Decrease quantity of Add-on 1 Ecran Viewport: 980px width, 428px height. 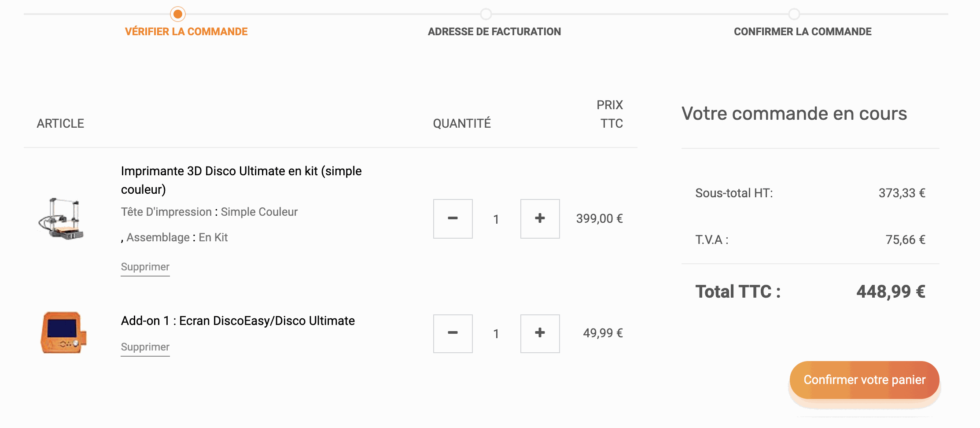(x=453, y=333)
